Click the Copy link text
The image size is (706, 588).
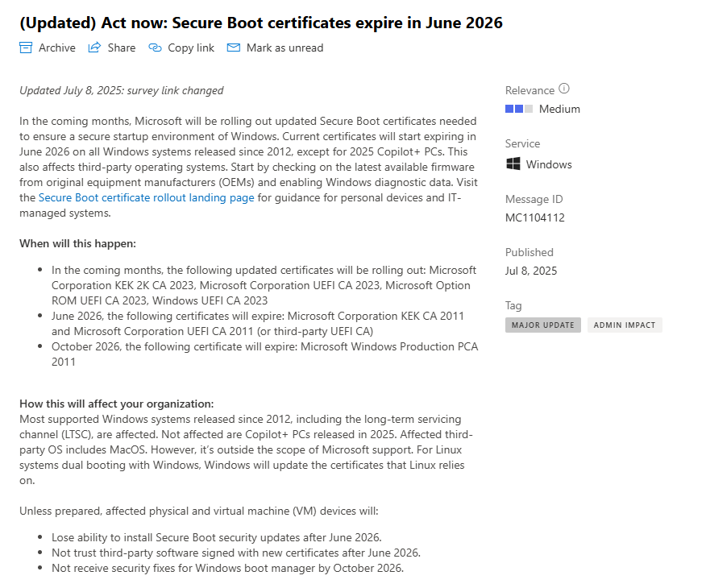coord(191,48)
